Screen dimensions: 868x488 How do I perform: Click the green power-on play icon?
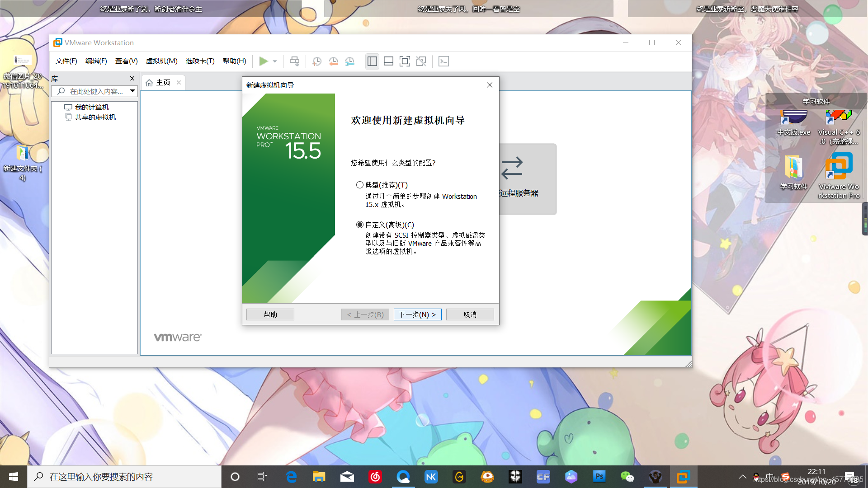[264, 61]
